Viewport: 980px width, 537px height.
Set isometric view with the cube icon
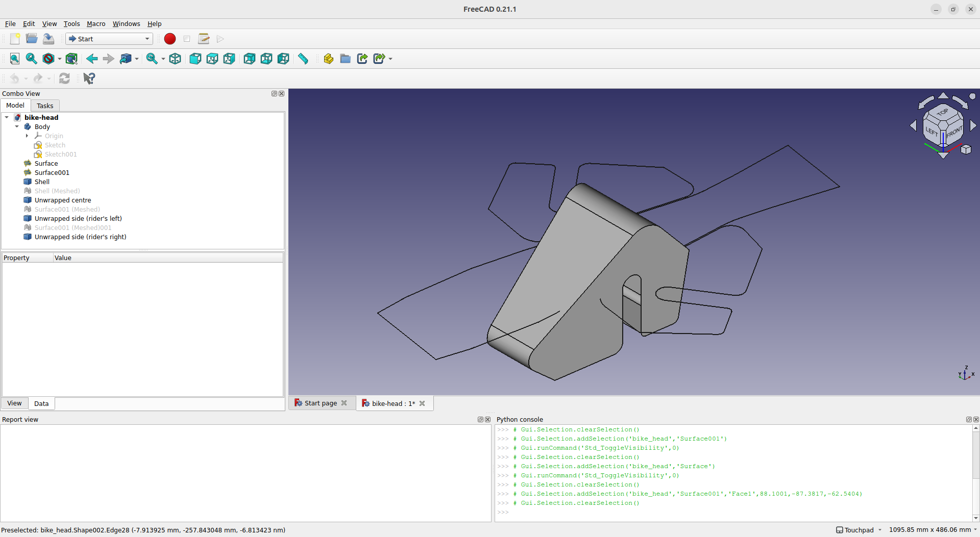click(175, 59)
